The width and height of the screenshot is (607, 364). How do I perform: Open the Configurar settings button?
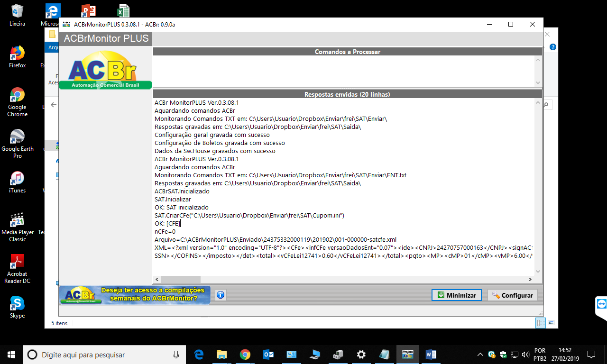coord(513,295)
